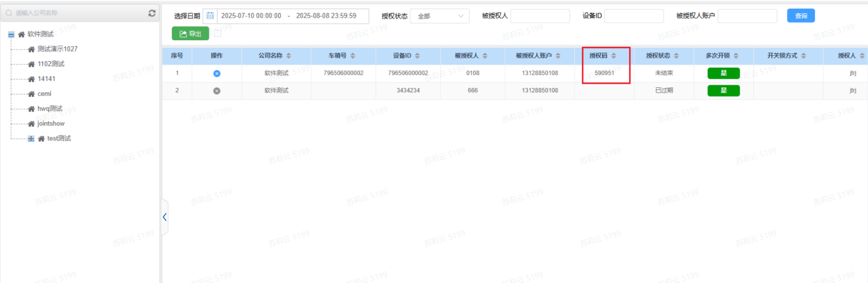The height and width of the screenshot is (283, 868).
Task: Sort by 授权码 column arrows
Action: [x=614, y=56]
